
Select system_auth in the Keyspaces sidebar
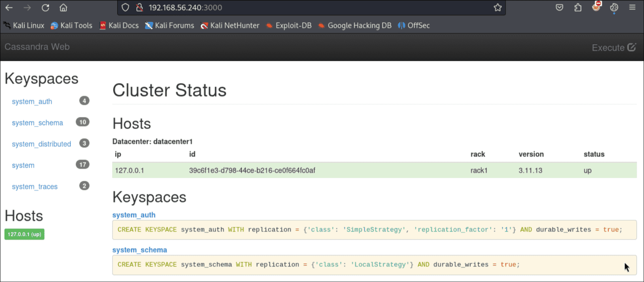[x=32, y=102]
